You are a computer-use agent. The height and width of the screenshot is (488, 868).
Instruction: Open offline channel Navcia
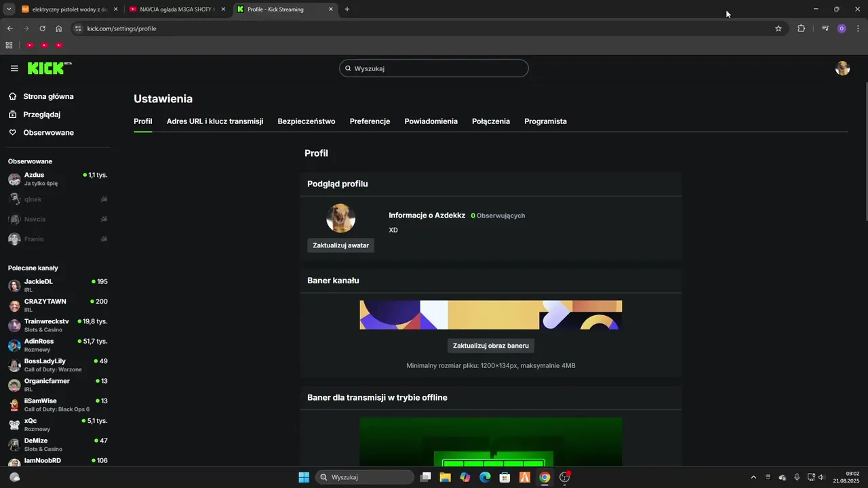tap(57, 219)
